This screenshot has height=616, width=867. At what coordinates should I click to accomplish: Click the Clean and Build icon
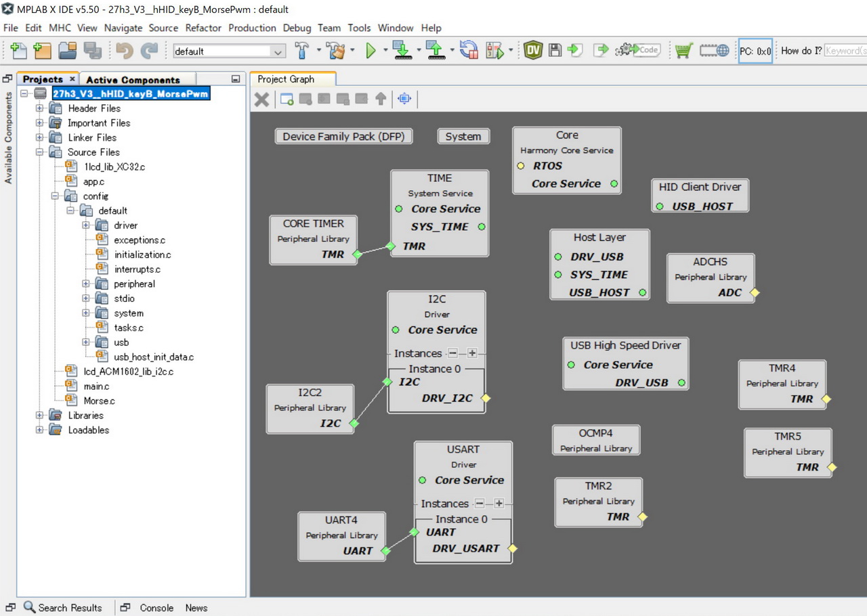tap(335, 50)
